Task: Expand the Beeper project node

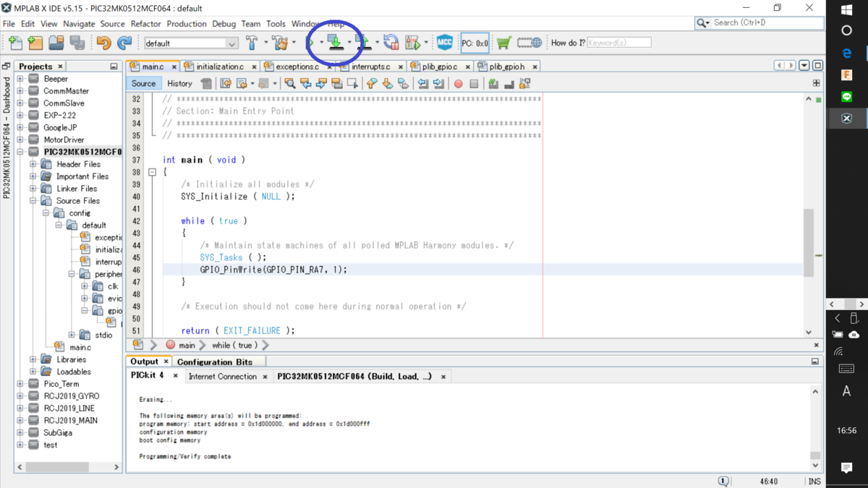Action: (20, 79)
